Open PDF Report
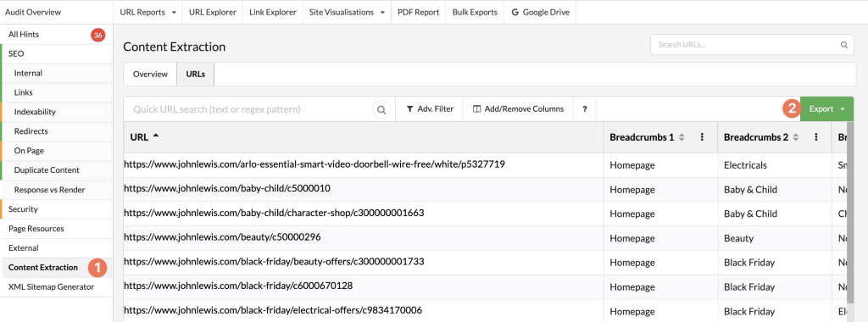This screenshot has width=868, height=322. pyautogui.click(x=418, y=12)
